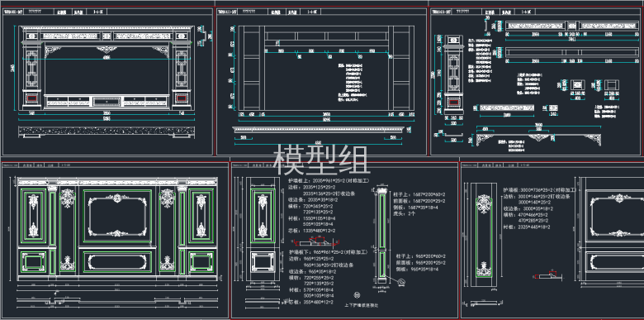Select the red panel in right cabinet base

181,98
